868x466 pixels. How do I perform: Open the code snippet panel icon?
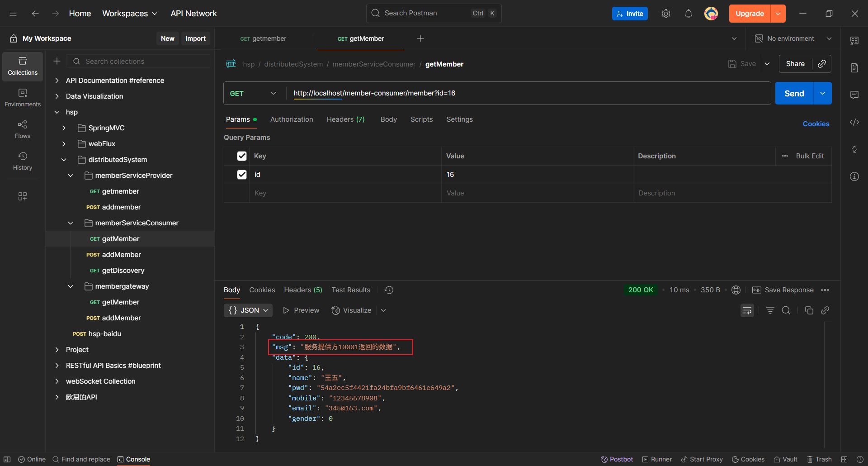(854, 122)
